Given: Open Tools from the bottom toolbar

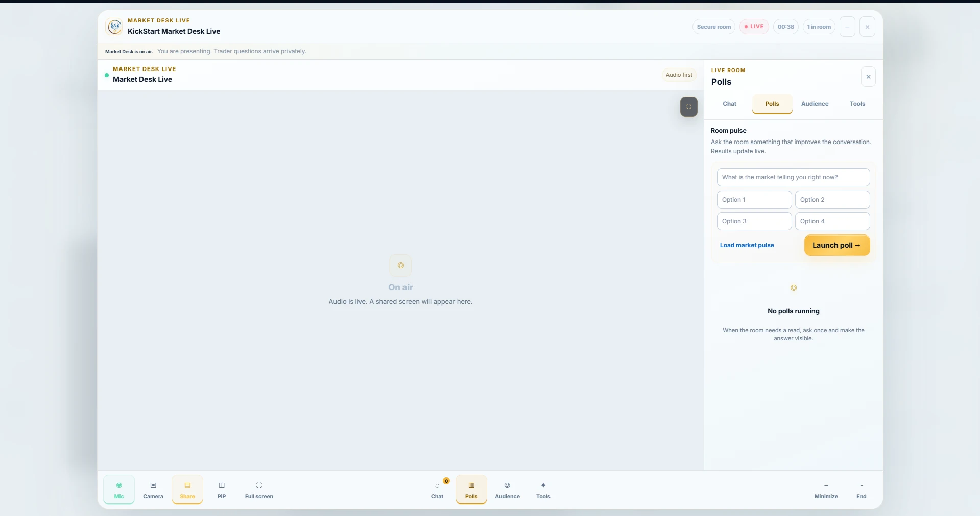Looking at the screenshot, I should pos(543,489).
